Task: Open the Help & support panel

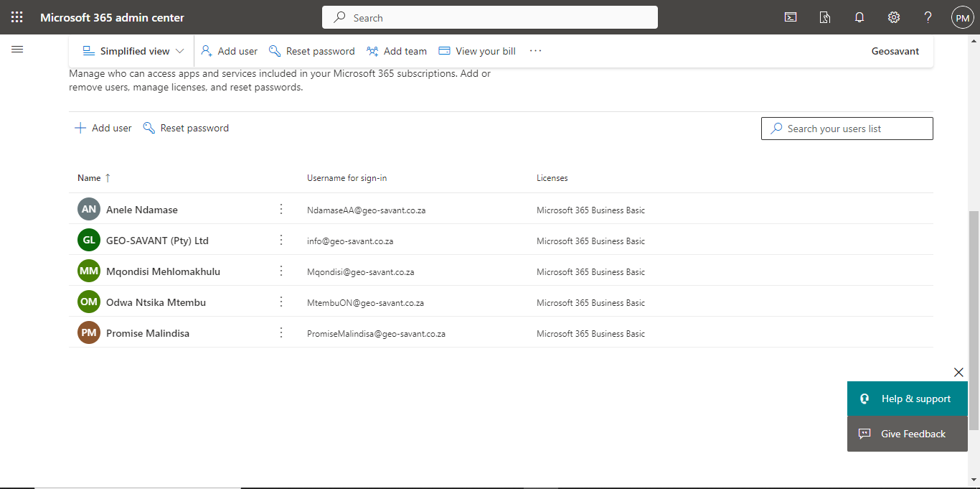Action: (x=907, y=399)
